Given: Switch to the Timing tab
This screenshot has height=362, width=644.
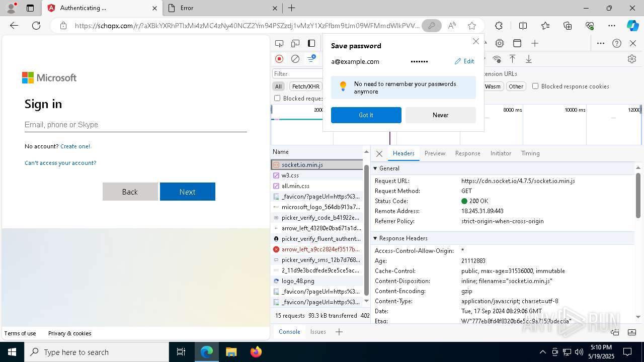Looking at the screenshot, I should coord(530,153).
